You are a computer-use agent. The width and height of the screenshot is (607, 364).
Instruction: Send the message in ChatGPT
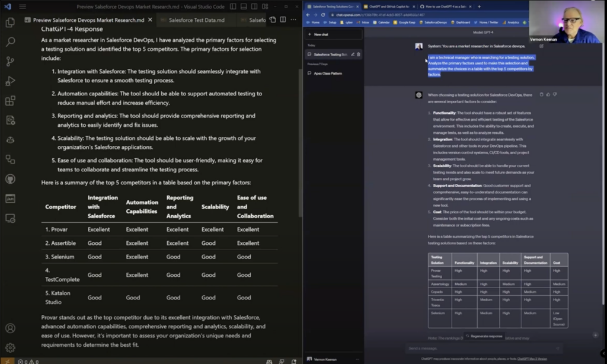click(557, 348)
